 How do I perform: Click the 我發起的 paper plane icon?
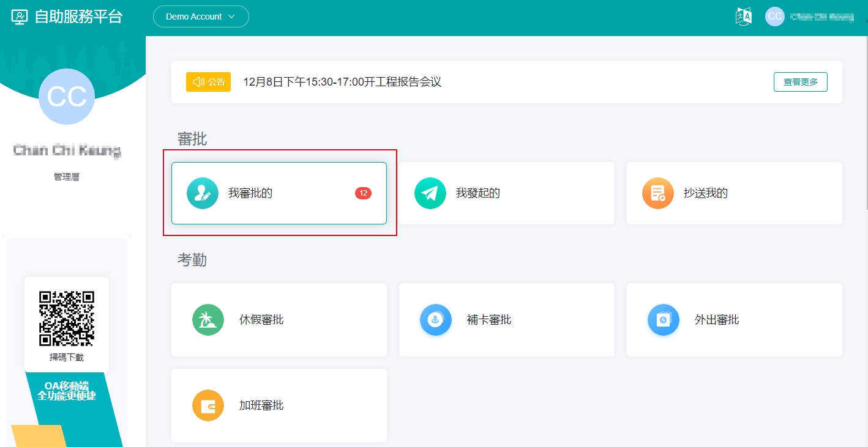coord(430,193)
